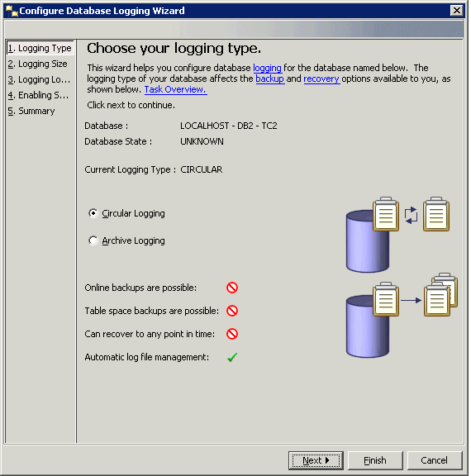471x476 pixels.
Task: Click the circular logging loop arrows icon
Action: pyautogui.click(x=411, y=216)
